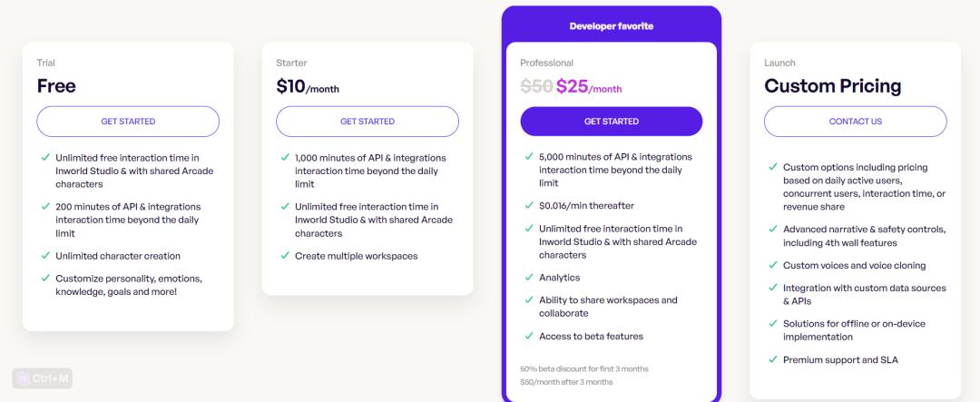
Task: Click Get Started under Professional plan
Action: coord(612,122)
